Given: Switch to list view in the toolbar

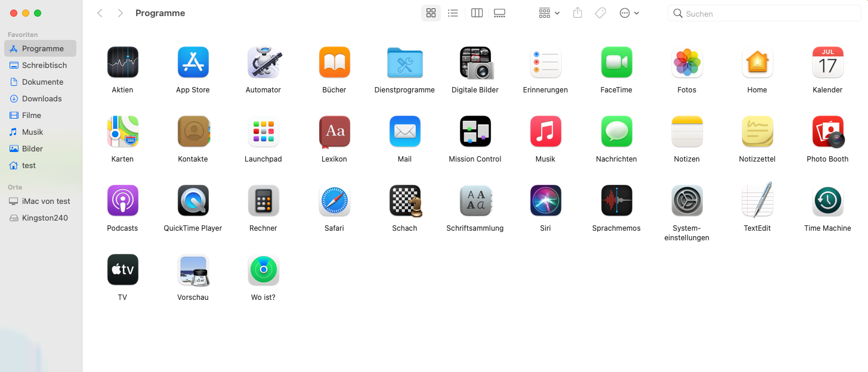Looking at the screenshot, I should (453, 13).
